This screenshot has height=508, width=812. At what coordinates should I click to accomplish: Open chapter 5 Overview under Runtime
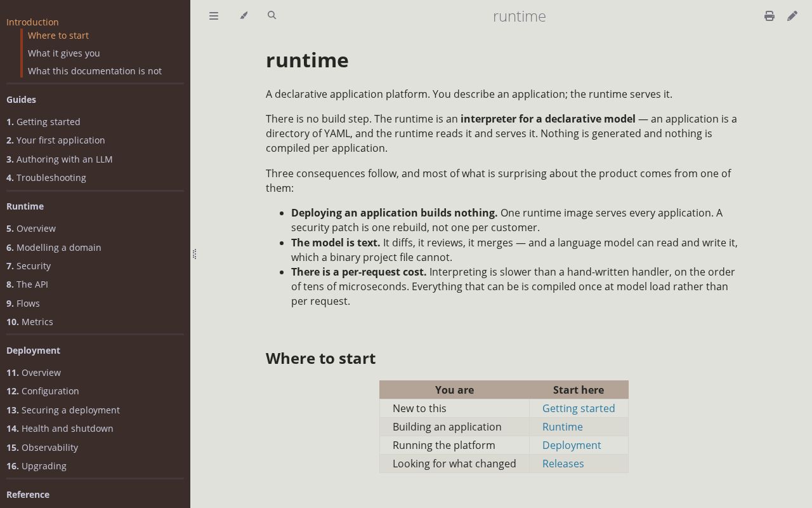click(31, 229)
